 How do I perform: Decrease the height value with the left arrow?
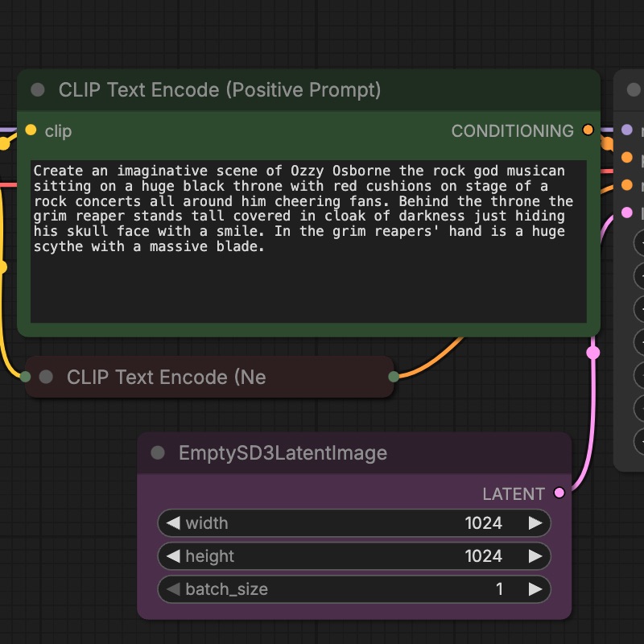pos(174,556)
